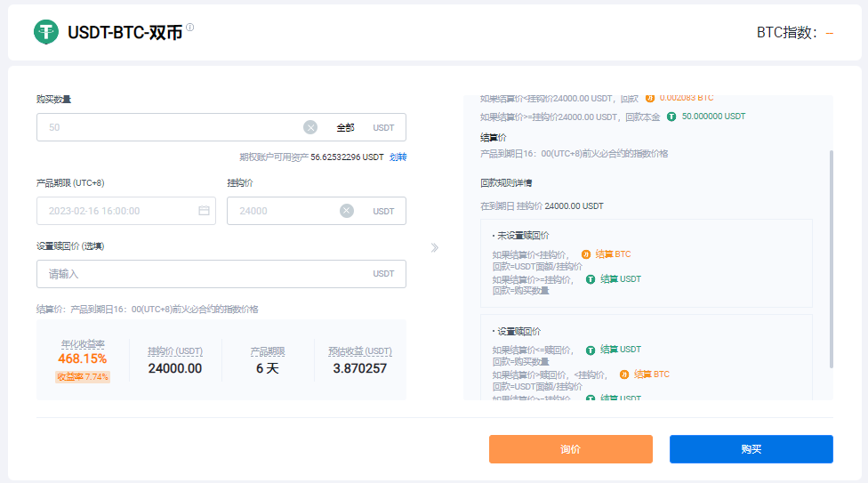Screen dimensions: 868x483
Task: Click the 收益率 7.74% orange badge
Action: [x=83, y=376]
